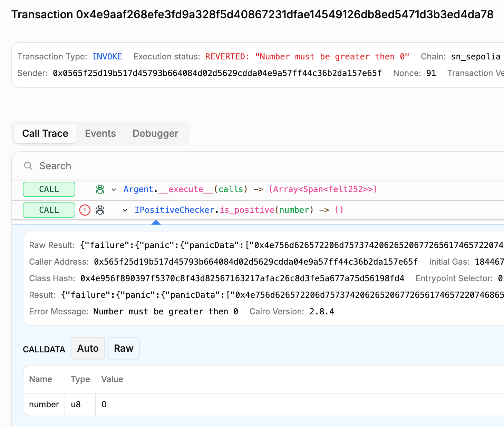Switch to the Events tab
The image size is (504, 427).
[100, 133]
